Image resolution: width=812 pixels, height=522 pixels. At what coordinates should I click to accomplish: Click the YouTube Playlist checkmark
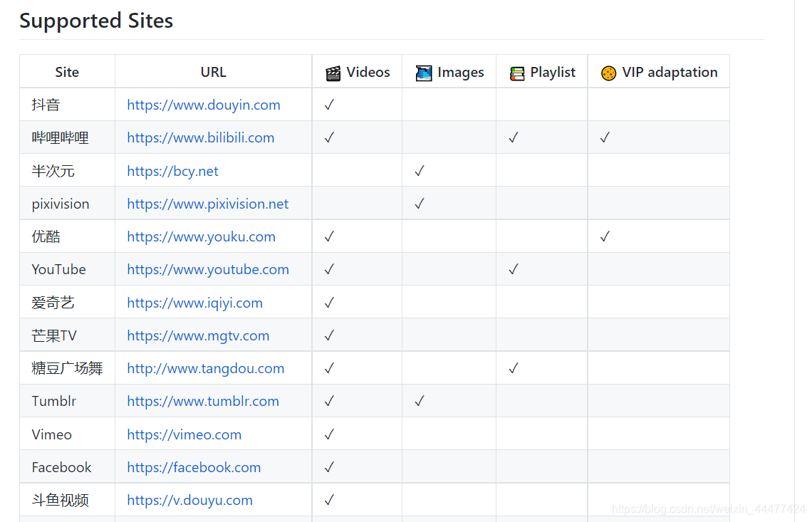pyautogui.click(x=514, y=269)
